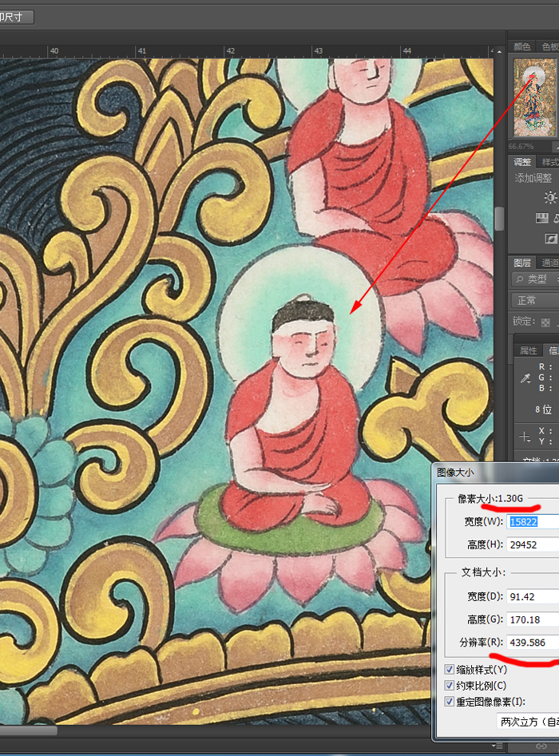
Task: Toggle the 约束比例(C) checkbox
Action: 449,685
